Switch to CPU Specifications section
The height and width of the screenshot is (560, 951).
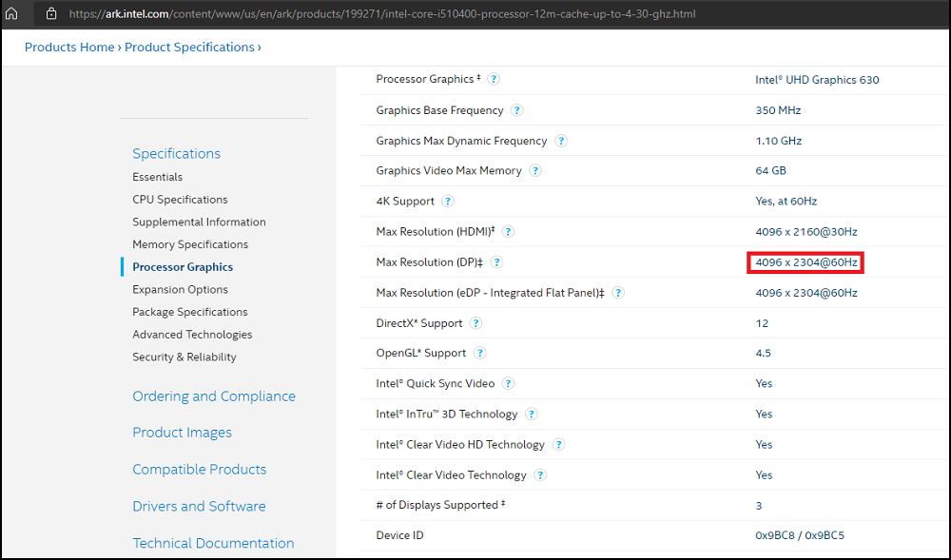[180, 199]
